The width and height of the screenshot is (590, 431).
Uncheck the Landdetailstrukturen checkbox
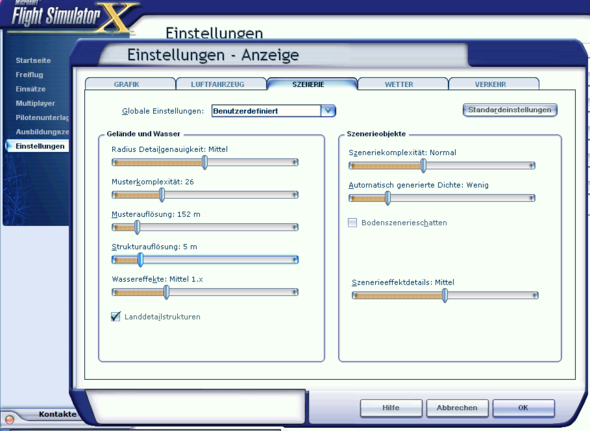tap(116, 316)
